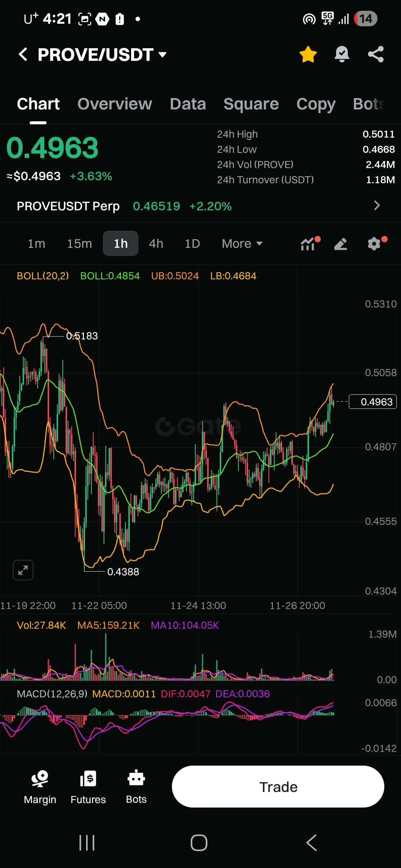This screenshot has height=868, width=401.
Task: Expand chart to fullscreen
Action: (23, 570)
